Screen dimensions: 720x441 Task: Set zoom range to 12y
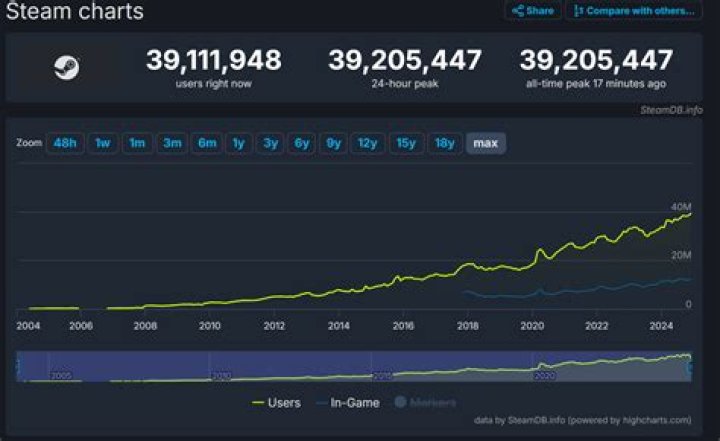click(x=367, y=143)
